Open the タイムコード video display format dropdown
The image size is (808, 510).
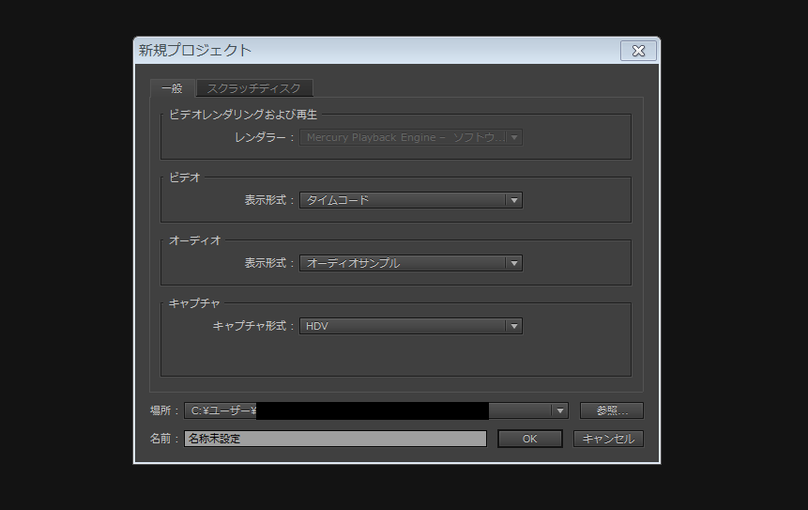click(411, 200)
